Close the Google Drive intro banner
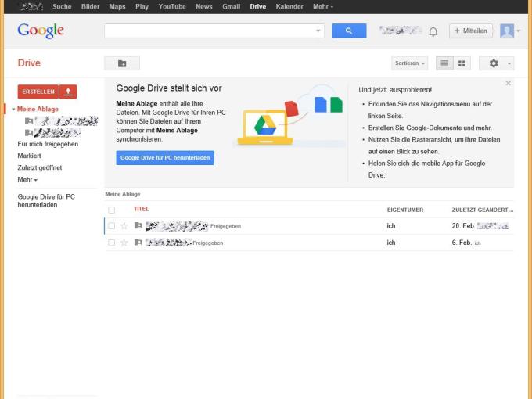This screenshot has height=399, width=532. click(x=508, y=84)
